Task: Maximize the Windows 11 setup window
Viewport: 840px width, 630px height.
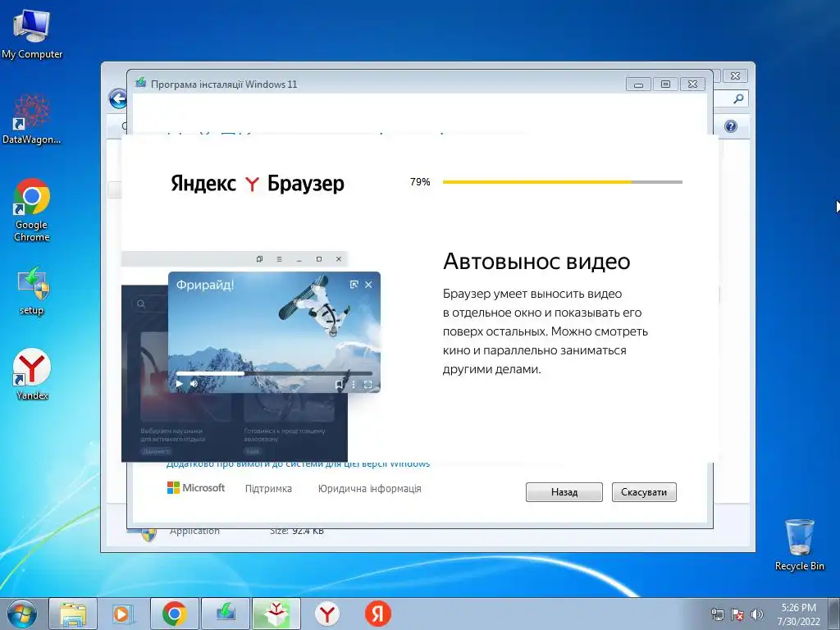Action: tap(665, 84)
